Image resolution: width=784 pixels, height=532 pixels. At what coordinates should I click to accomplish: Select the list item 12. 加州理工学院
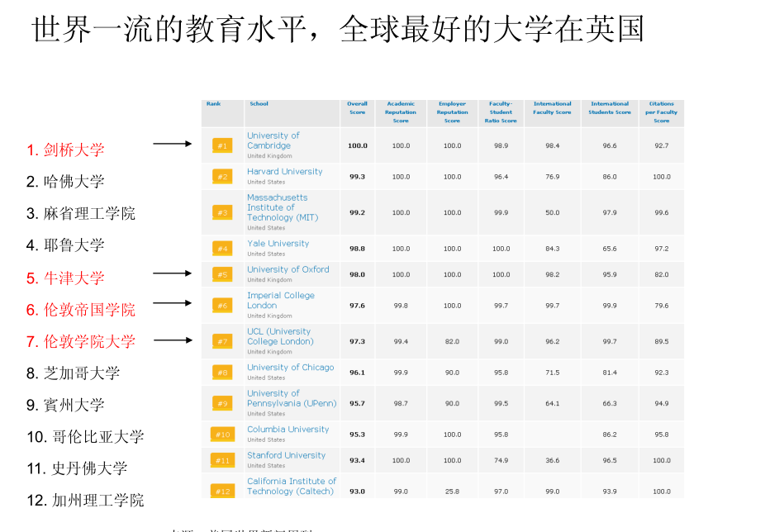point(85,500)
